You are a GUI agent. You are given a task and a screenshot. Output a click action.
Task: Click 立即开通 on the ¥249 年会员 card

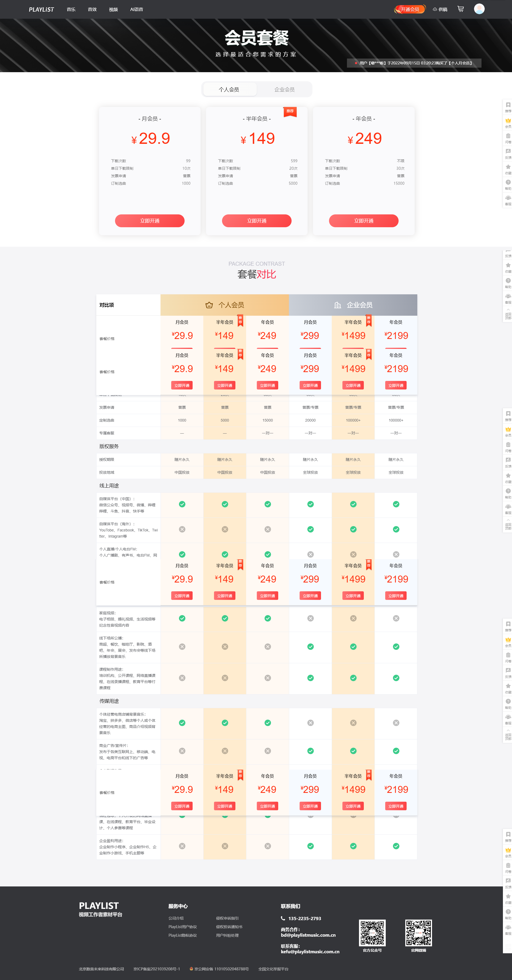tap(364, 221)
